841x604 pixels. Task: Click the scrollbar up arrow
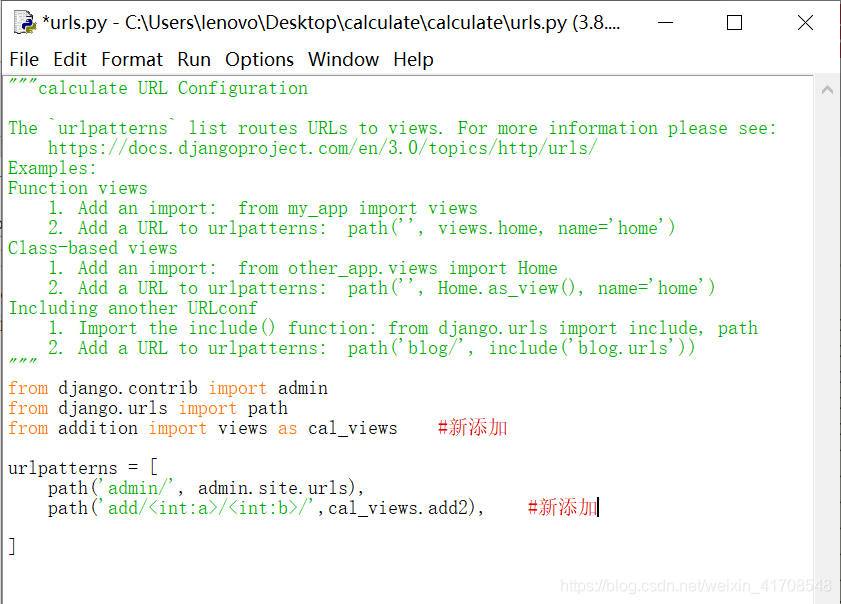827,90
